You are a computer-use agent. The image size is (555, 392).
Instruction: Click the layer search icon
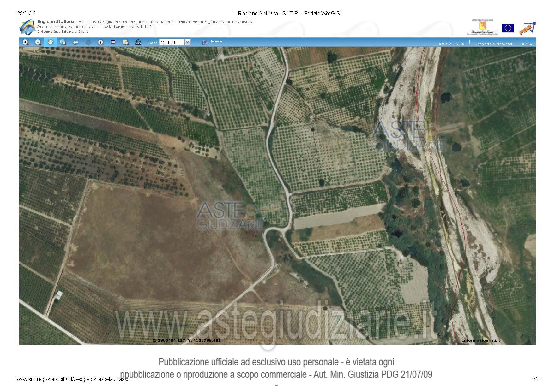point(126,42)
